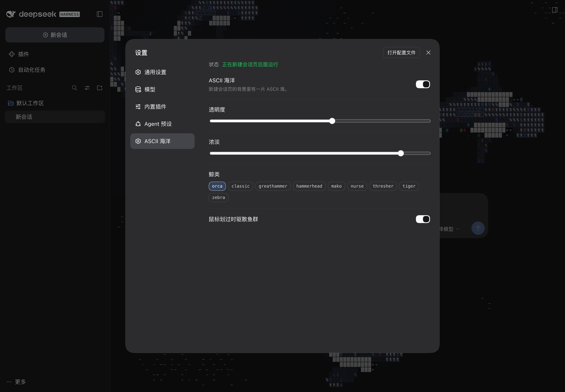The width and height of the screenshot is (565, 392).
Task: Switch to 内置插件 settings tab
Action: (162, 107)
